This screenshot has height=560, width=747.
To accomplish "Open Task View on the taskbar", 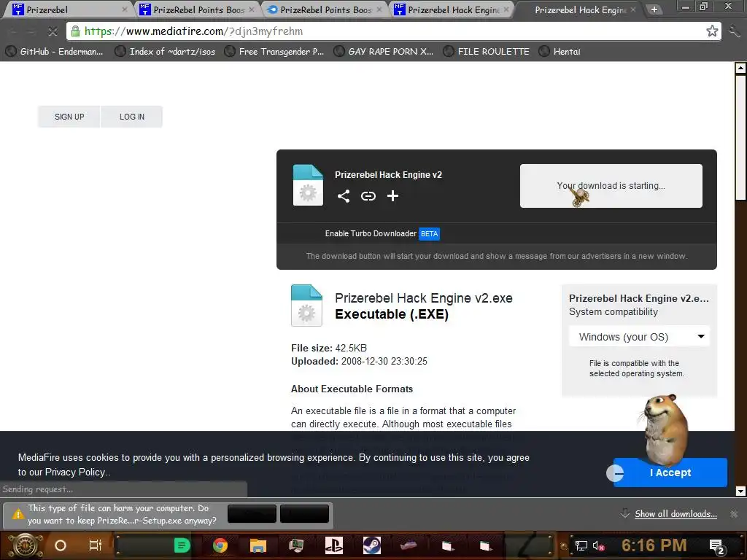I will coord(96,545).
